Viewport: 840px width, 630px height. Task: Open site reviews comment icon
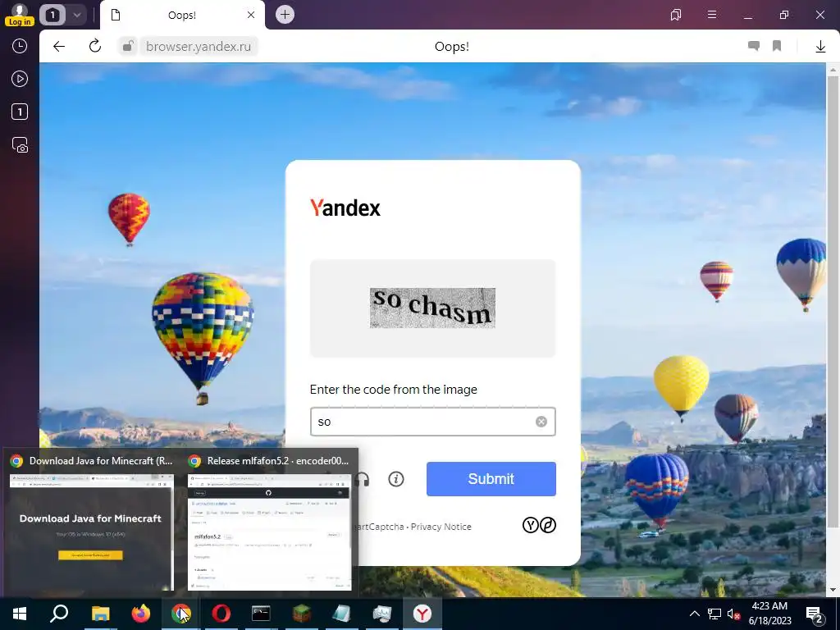point(753,46)
